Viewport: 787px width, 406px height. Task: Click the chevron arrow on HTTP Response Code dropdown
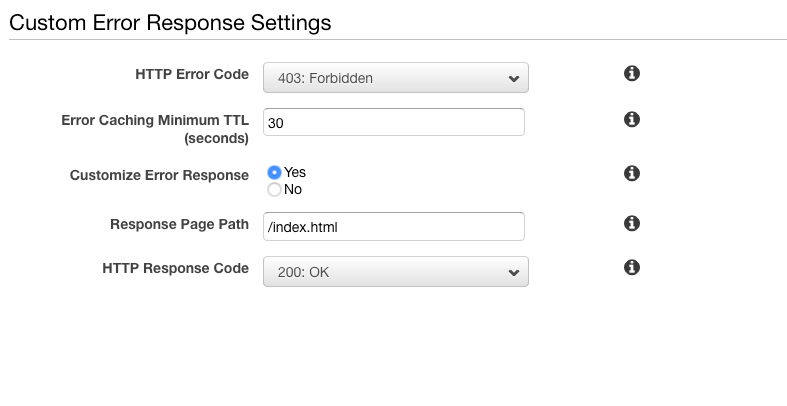click(x=513, y=272)
